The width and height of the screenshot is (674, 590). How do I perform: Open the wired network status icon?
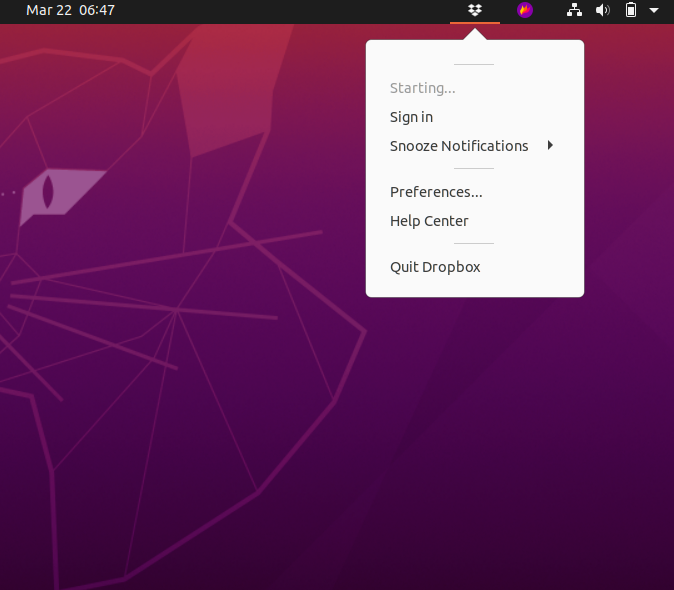574,10
